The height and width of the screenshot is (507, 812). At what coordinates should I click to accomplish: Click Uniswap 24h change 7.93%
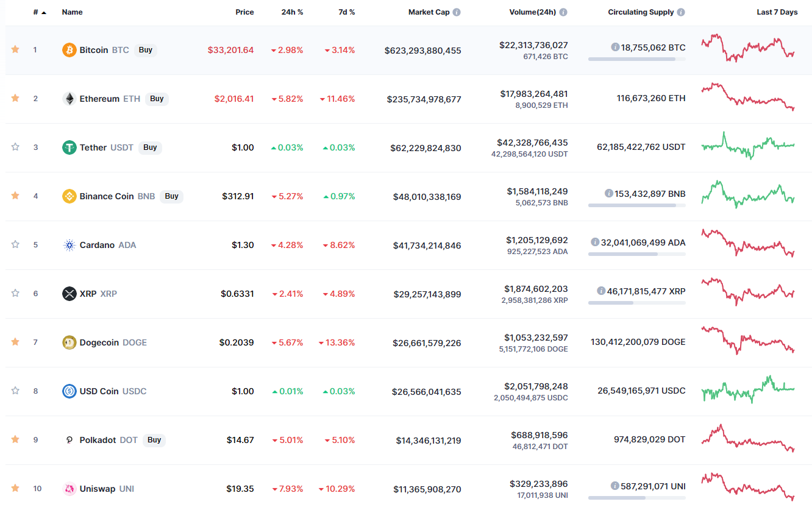287,489
